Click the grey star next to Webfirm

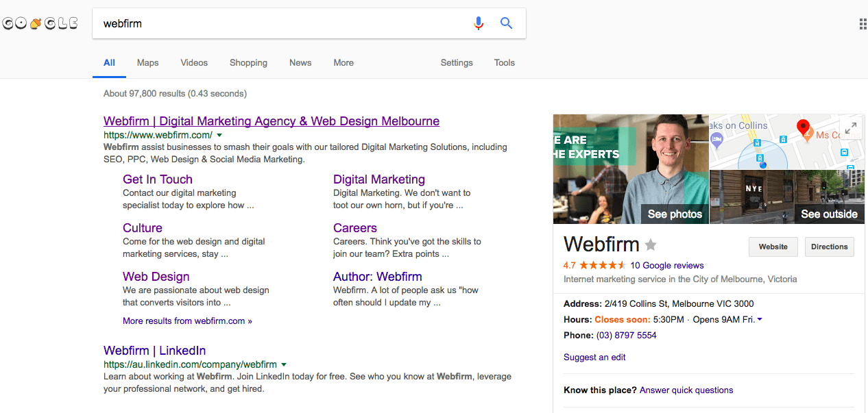pos(651,245)
